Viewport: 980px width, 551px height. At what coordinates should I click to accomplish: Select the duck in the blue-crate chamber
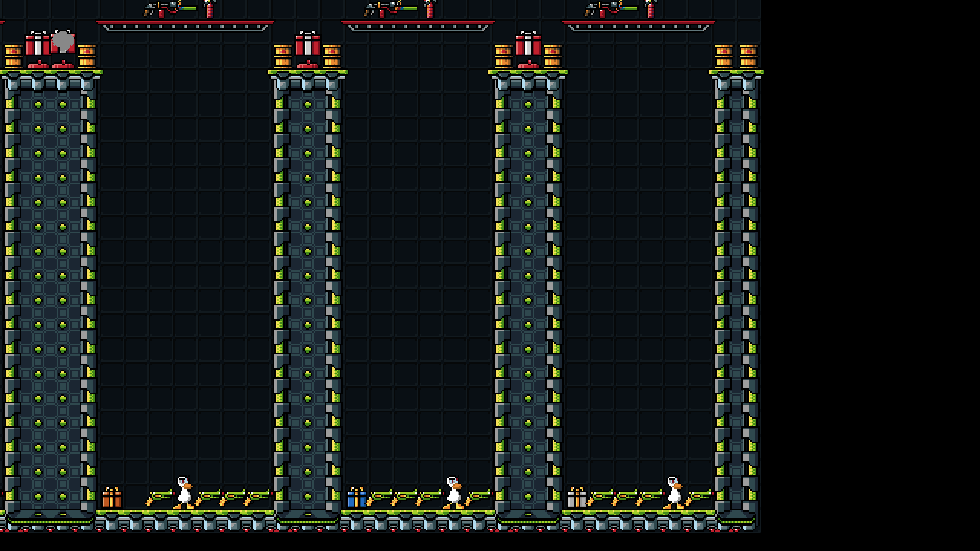tap(453, 494)
